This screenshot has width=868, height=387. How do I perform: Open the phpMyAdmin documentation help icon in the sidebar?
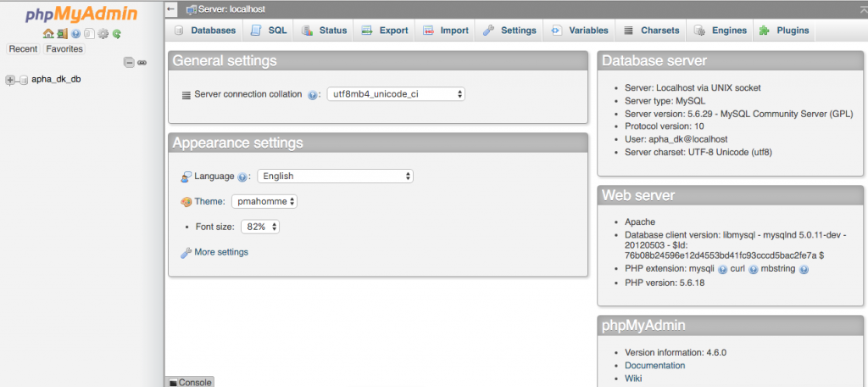tap(75, 34)
